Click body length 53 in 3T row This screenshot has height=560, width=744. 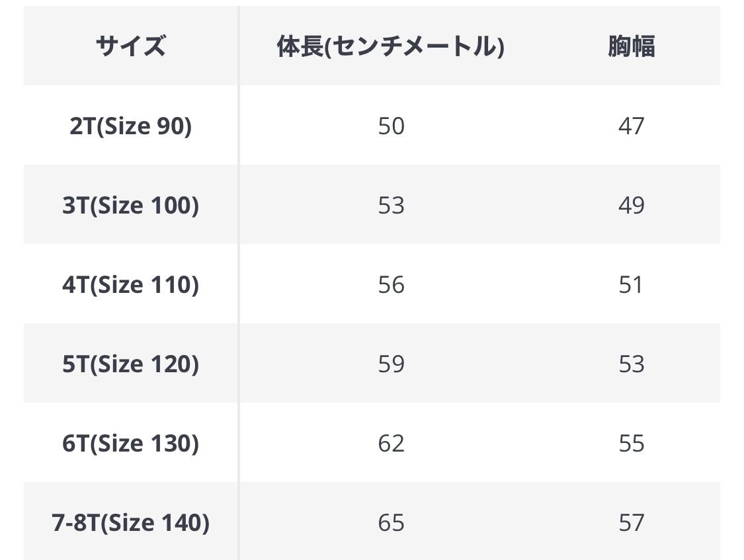pos(391,205)
